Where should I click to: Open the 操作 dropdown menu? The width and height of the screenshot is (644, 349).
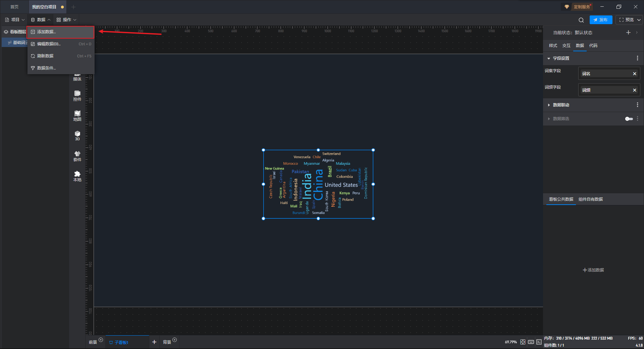(66, 20)
